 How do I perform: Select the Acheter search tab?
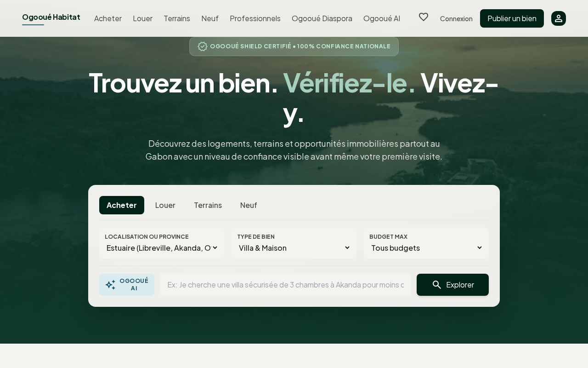(x=122, y=205)
